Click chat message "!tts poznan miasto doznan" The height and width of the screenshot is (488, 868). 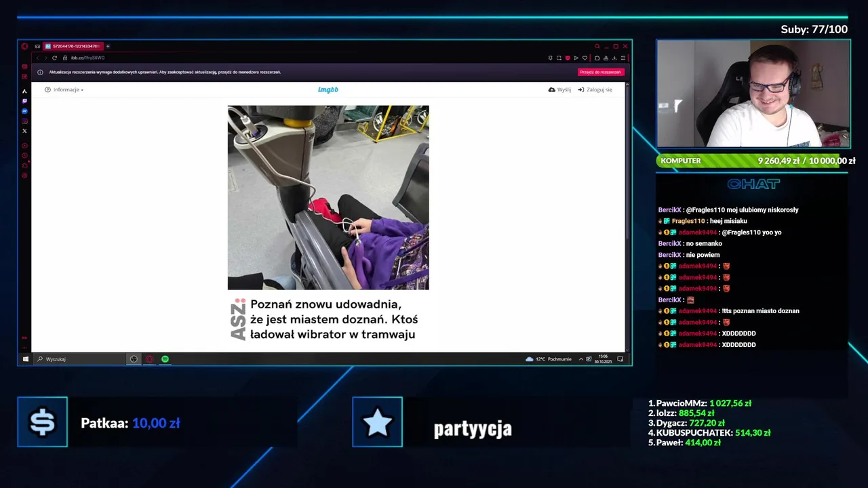pyautogui.click(x=760, y=311)
